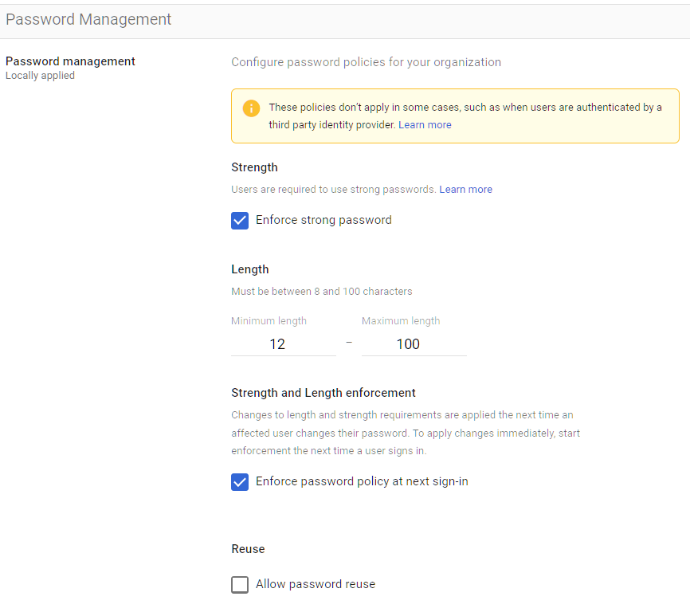Click the Allow password reuse label text
Image resolution: width=690 pixels, height=616 pixels.
click(x=315, y=584)
